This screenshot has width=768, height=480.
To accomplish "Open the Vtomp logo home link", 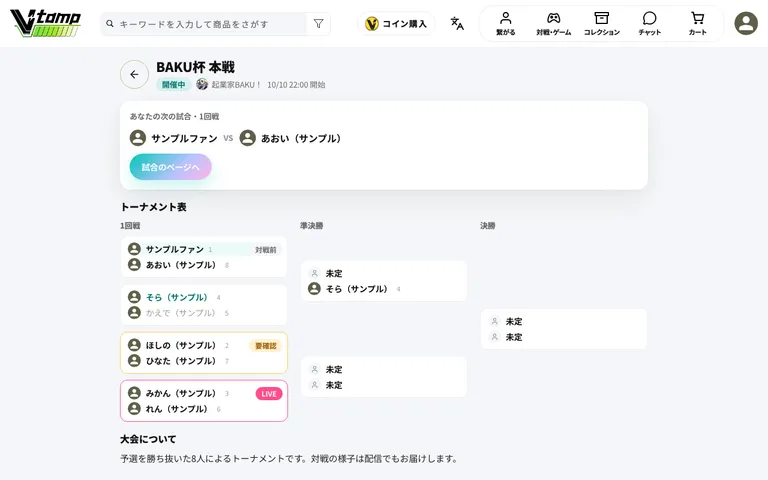I will click(46, 23).
